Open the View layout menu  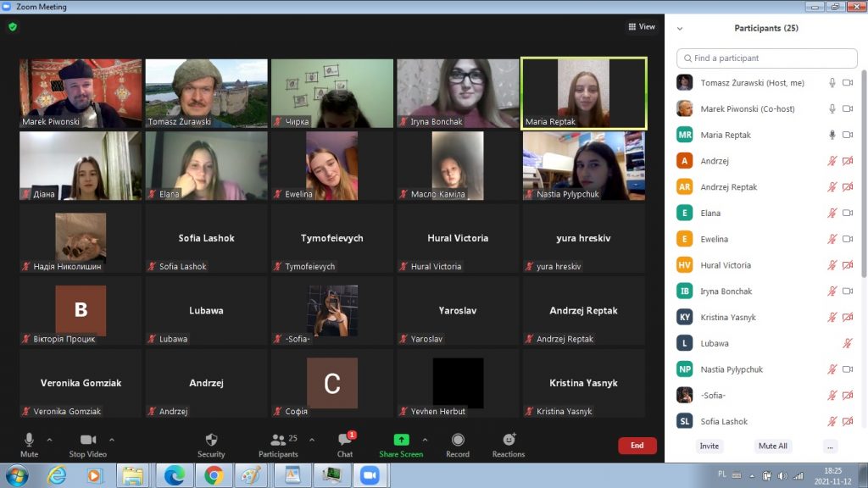point(642,27)
